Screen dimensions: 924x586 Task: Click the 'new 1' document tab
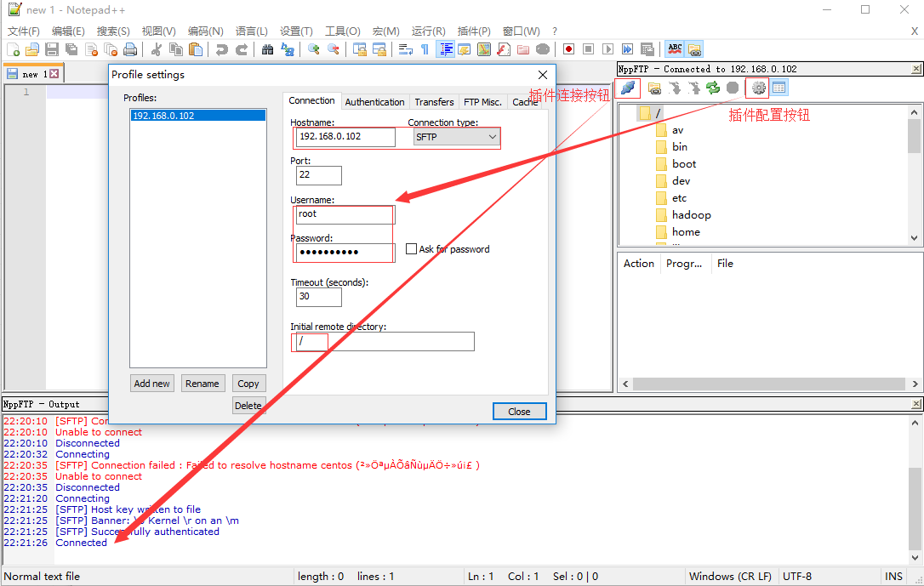tap(33, 74)
